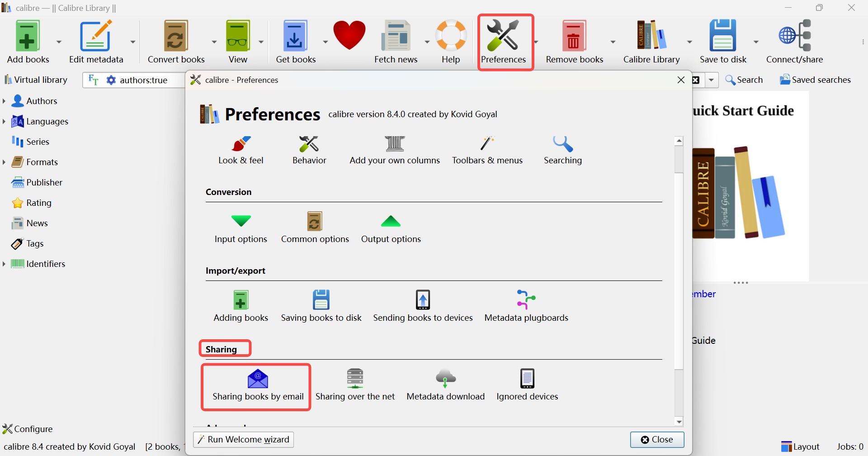868x456 pixels.
Task: Expand the Languages tree category
Action: tap(5, 121)
